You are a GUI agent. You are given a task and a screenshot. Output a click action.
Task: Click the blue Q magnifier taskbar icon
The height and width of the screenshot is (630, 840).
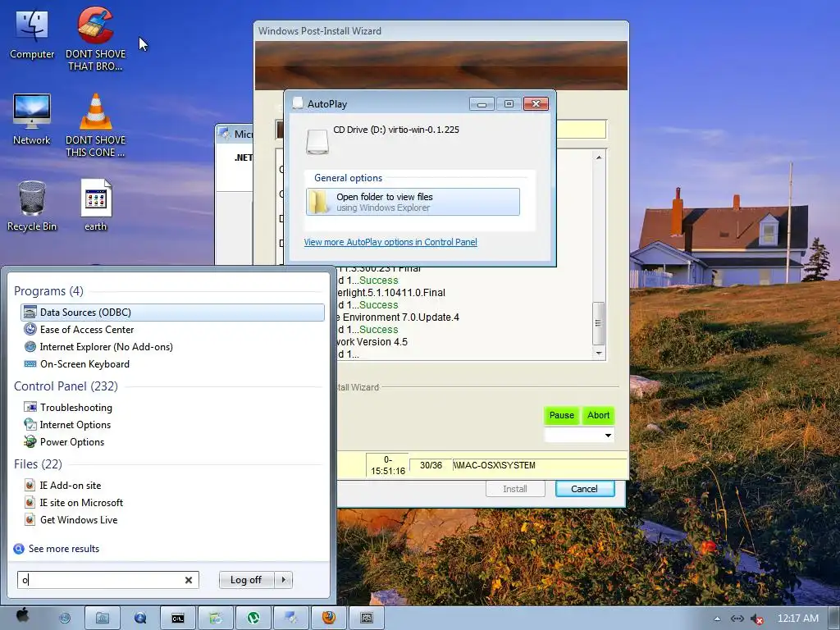[140, 618]
